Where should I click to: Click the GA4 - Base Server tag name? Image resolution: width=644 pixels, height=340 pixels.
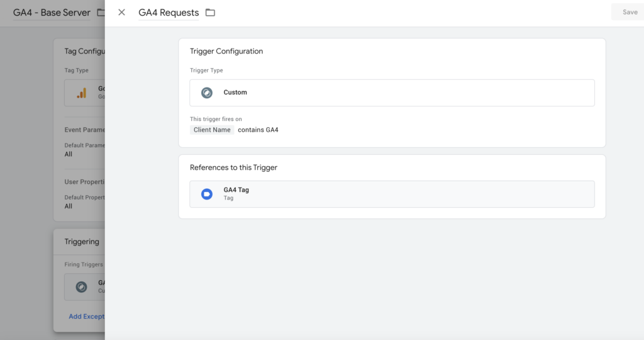pyautogui.click(x=52, y=13)
